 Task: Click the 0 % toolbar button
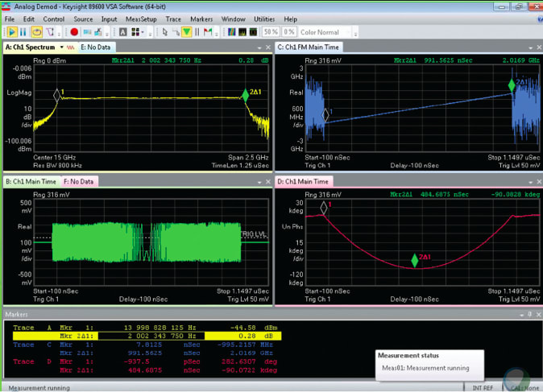[x=288, y=32]
